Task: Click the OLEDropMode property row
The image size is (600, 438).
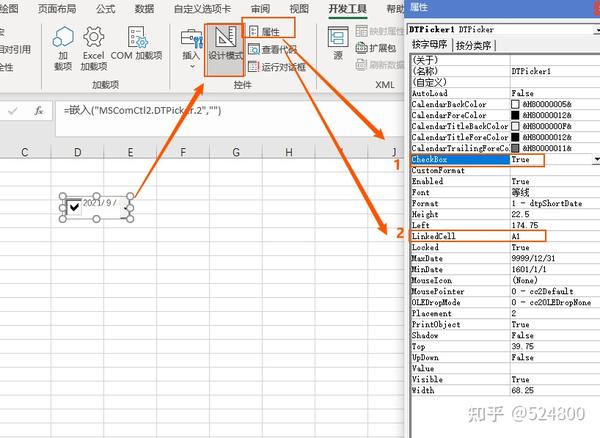Action: pos(505,303)
